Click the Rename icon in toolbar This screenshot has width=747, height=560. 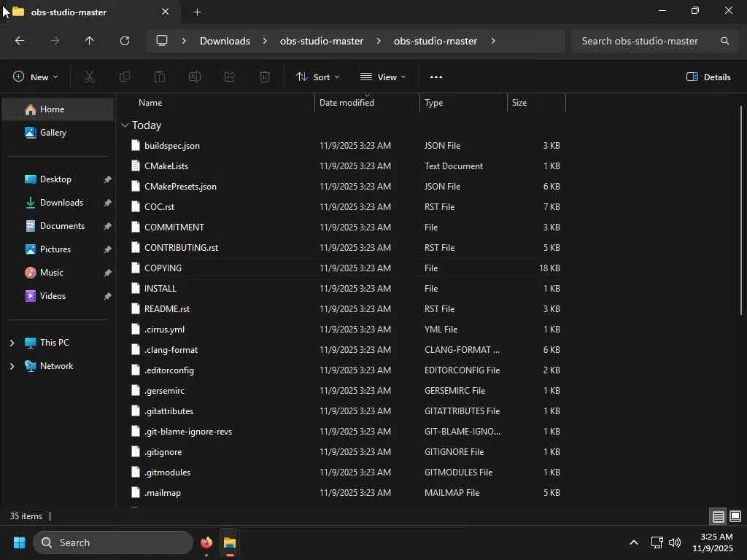pos(194,77)
